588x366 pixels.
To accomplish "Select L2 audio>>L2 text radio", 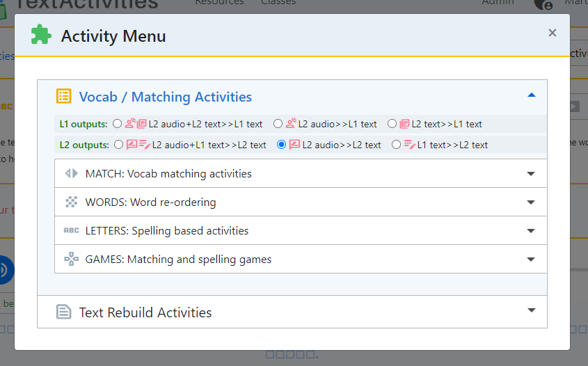I will click(281, 144).
